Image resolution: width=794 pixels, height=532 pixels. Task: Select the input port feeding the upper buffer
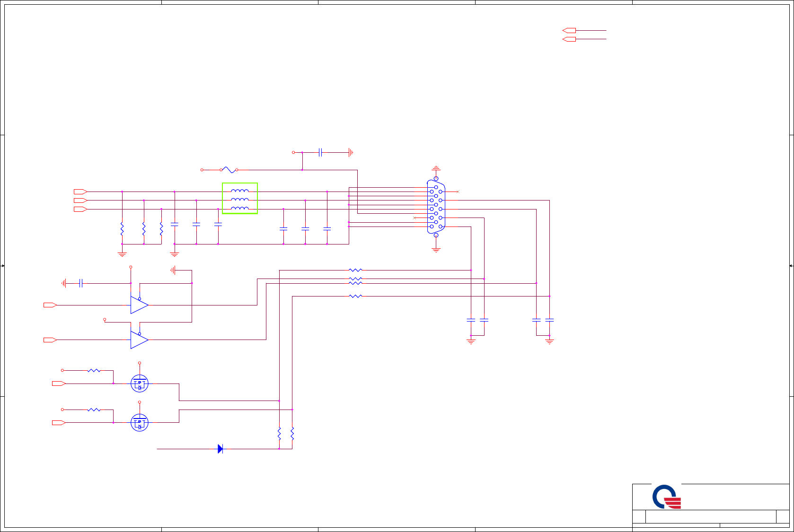[x=50, y=305]
